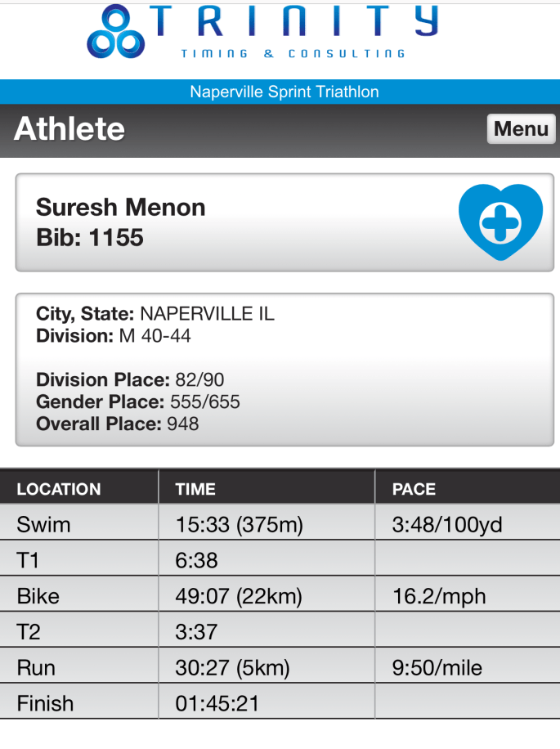560x749 pixels.
Task: Click the TIME column header
Action: tap(195, 489)
